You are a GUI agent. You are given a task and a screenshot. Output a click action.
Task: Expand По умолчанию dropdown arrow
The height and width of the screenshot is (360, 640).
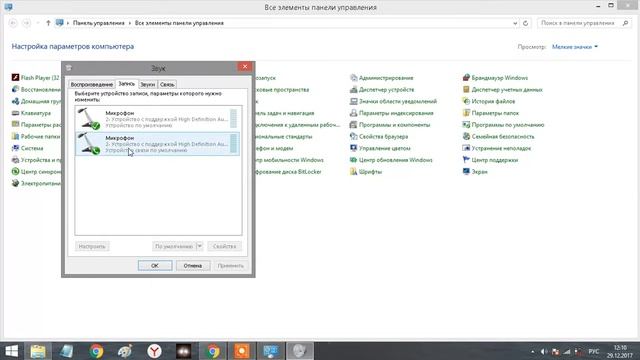click(200, 247)
